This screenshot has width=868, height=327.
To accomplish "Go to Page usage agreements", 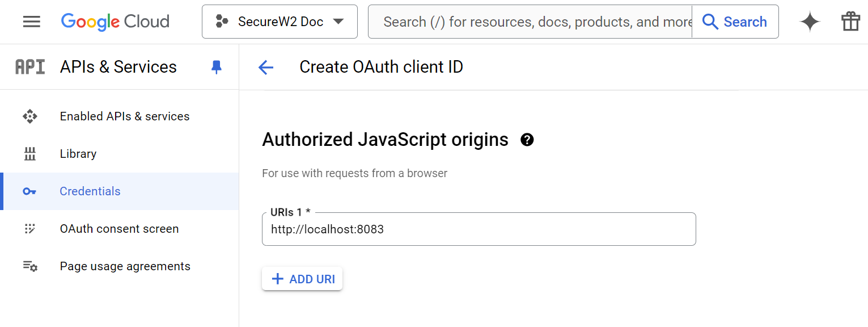I will (x=125, y=266).
